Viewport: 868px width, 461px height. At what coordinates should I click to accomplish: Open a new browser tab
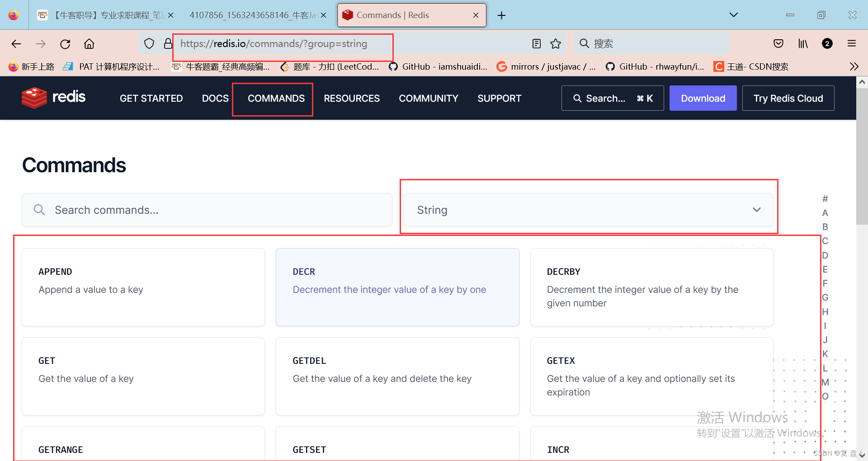point(501,15)
